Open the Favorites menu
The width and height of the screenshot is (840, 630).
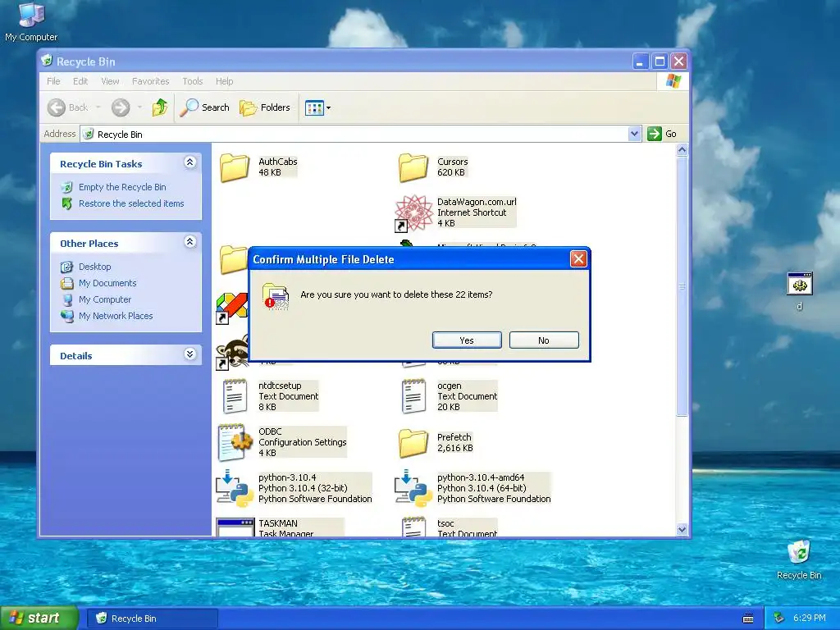(x=151, y=81)
